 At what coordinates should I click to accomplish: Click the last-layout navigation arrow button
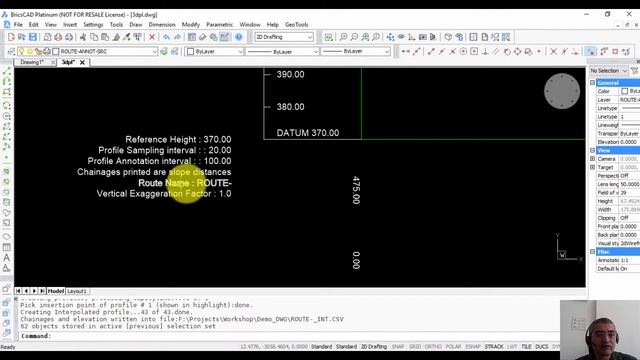[42, 291]
